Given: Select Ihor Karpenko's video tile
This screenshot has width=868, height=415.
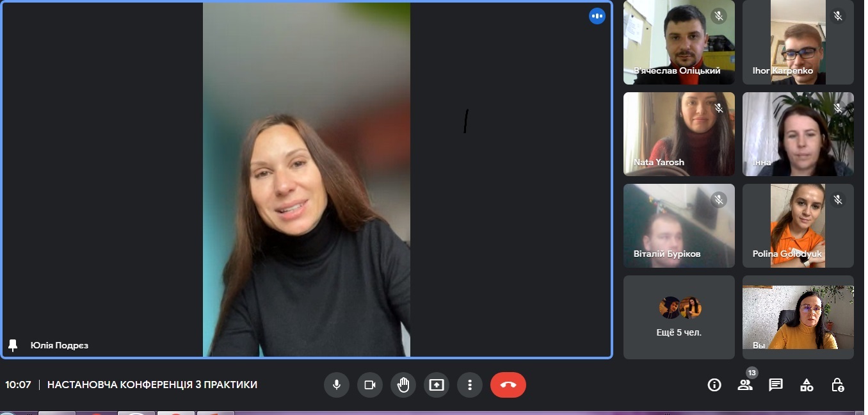Looking at the screenshot, I should pos(798,42).
